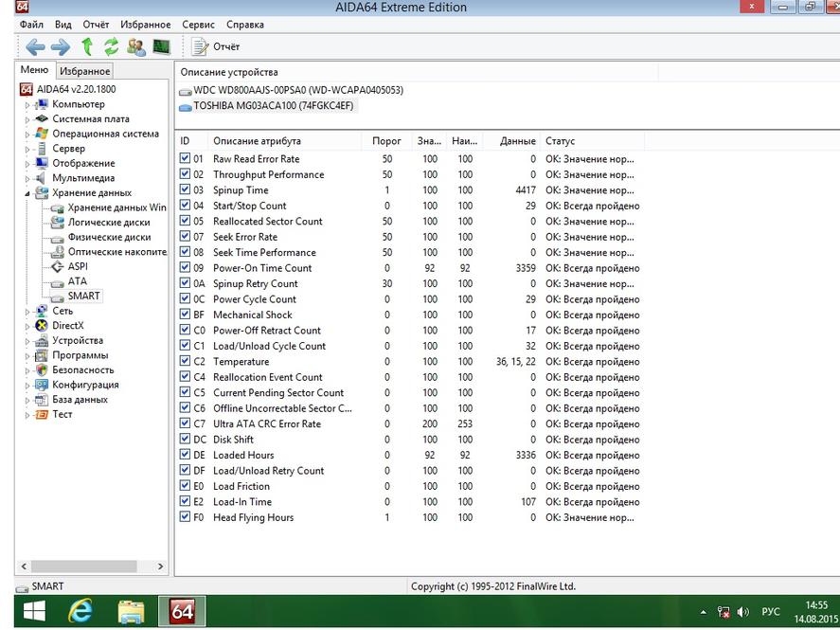Toggle the C2 Temperature checkbox
Viewport: 840px width, 630px height.
tap(185, 361)
